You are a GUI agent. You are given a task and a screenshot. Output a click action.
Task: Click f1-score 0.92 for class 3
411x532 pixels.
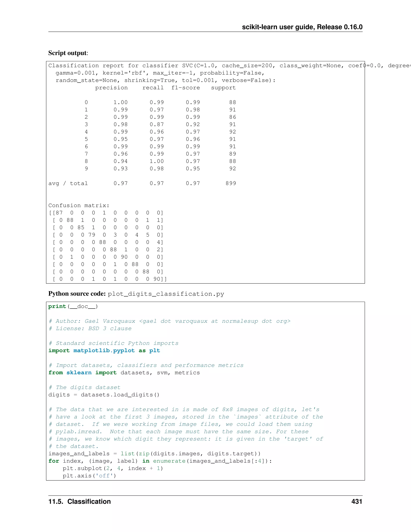pyautogui.click(x=193, y=124)
